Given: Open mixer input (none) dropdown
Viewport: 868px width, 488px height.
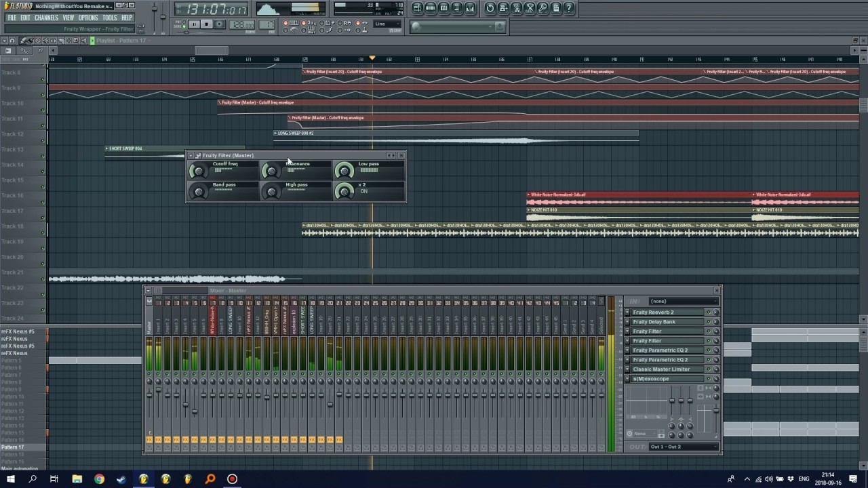Looking at the screenshot, I should 683,301.
